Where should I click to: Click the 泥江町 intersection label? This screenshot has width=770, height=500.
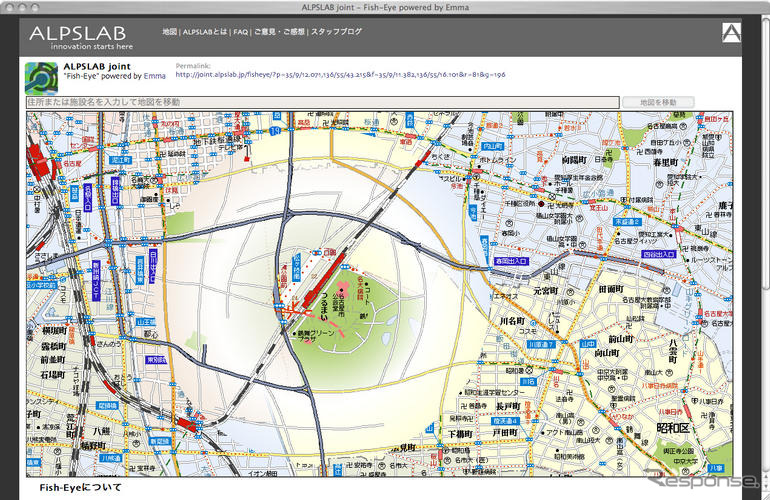tap(120, 160)
